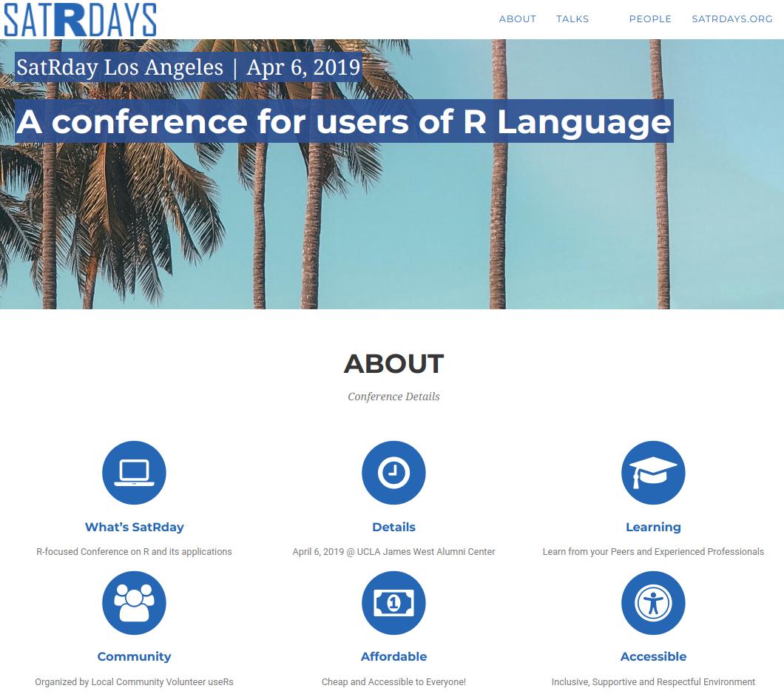Image resolution: width=784 pixels, height=694 pixels.
Task: Select the Learning heading
Action: click(653, 527)
